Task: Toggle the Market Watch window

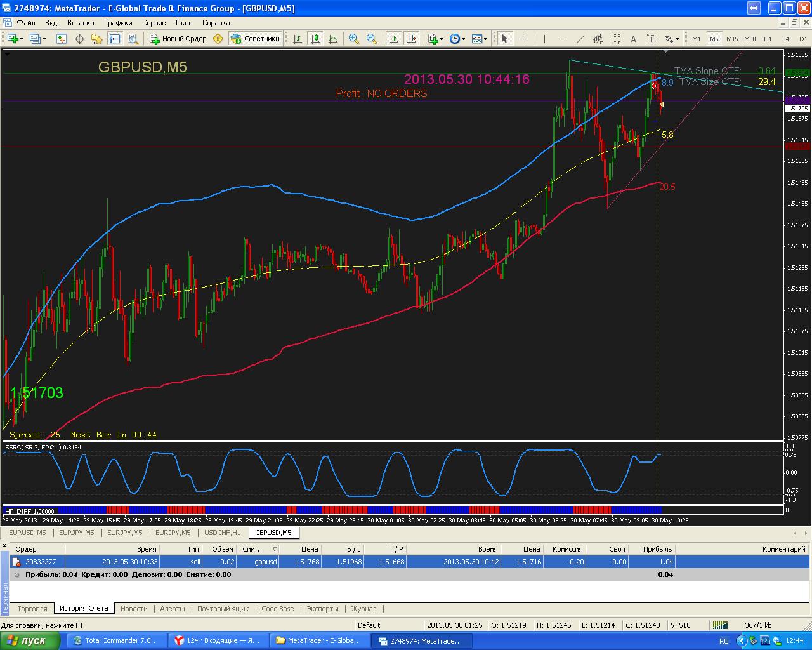Action: pyautogui.click(x=62, y=39)
